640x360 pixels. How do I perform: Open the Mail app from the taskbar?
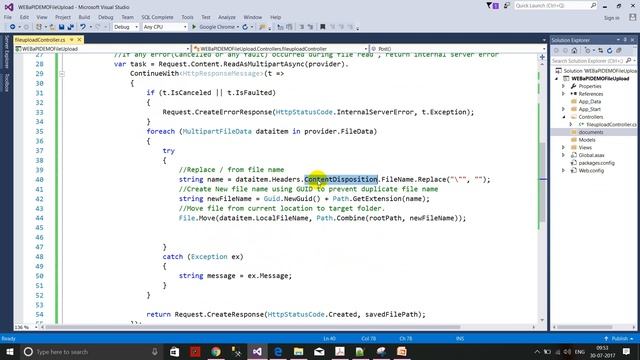point(319,351)
